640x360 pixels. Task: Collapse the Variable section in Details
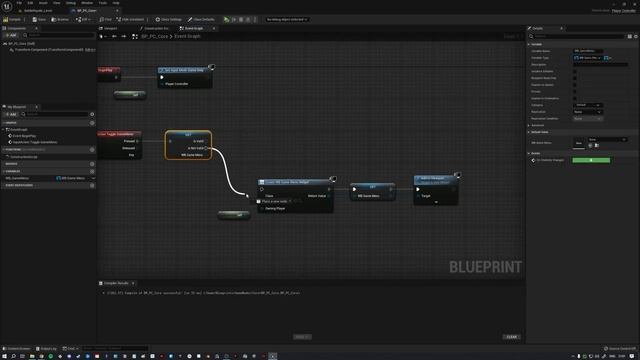coord(529,44)
